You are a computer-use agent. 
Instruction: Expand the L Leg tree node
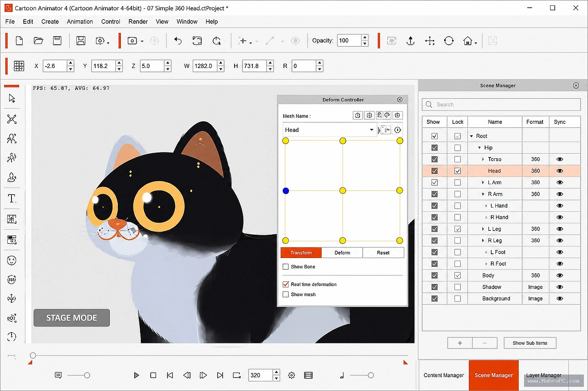pos(483,229)
